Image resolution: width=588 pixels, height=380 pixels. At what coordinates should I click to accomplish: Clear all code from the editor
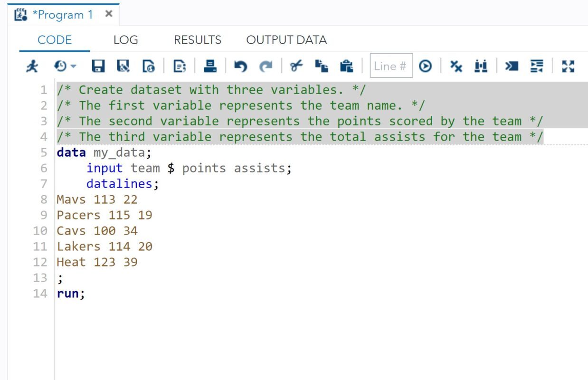(x=456, y=66)
